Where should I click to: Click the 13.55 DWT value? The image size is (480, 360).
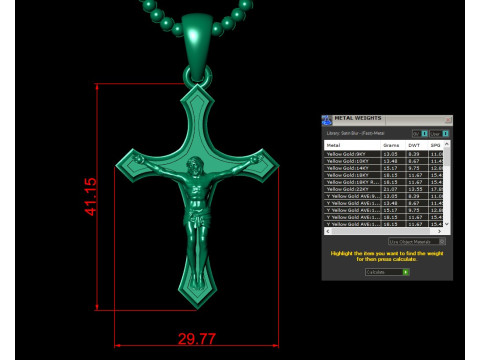[415, 189]
